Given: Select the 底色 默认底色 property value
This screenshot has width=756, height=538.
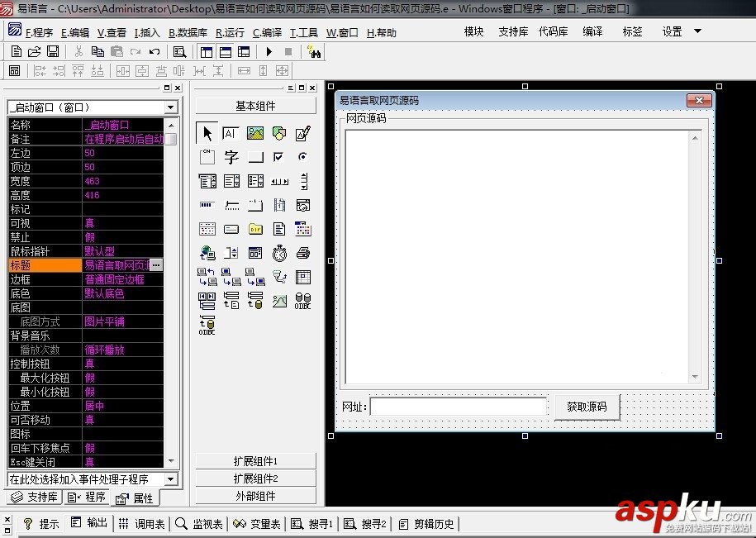Looking at the screenshot, I should (123, 293).
